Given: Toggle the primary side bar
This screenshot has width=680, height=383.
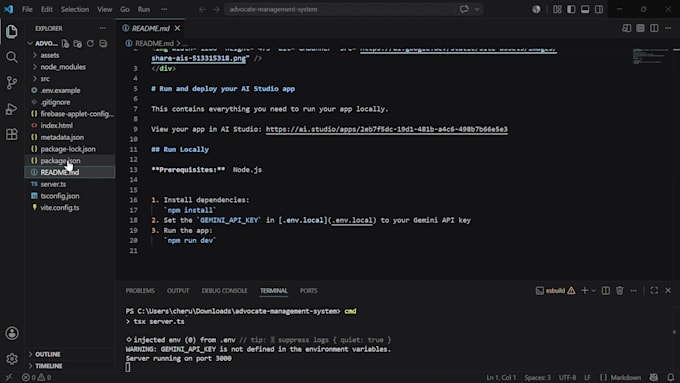Looking at the screenshot, I should pyautogui.click(x=571, y=9).
